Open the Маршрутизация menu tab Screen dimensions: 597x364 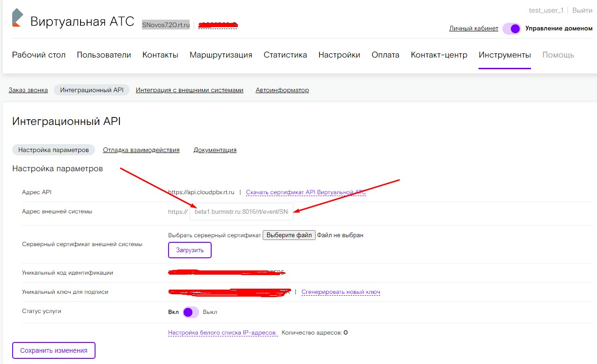221,55
